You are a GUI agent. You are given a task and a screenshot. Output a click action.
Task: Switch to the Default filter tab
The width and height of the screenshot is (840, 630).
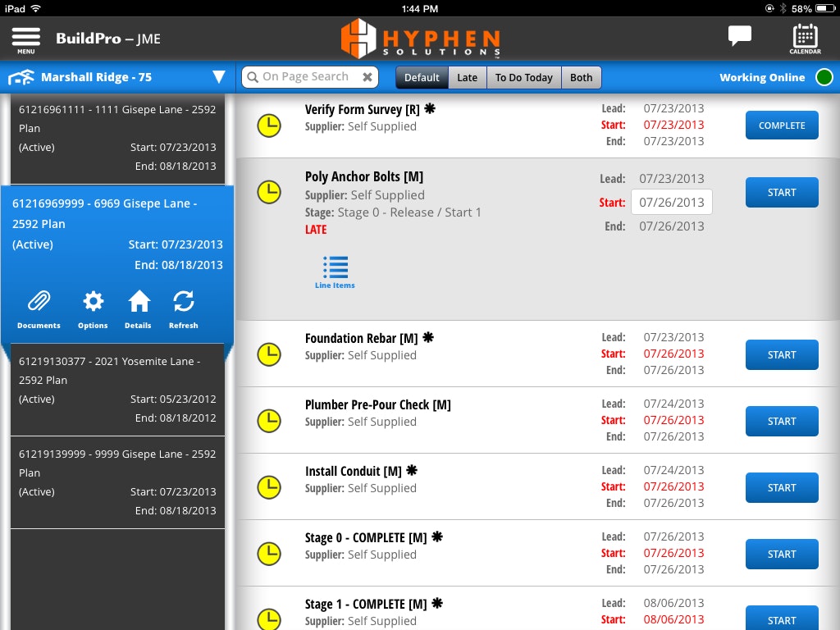tap(421, 77)
